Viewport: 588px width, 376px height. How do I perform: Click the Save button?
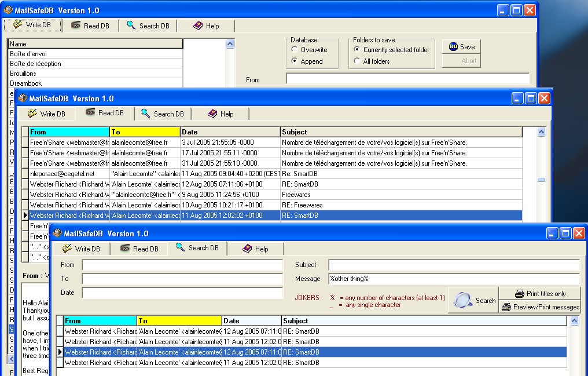(x=461, y=47)
